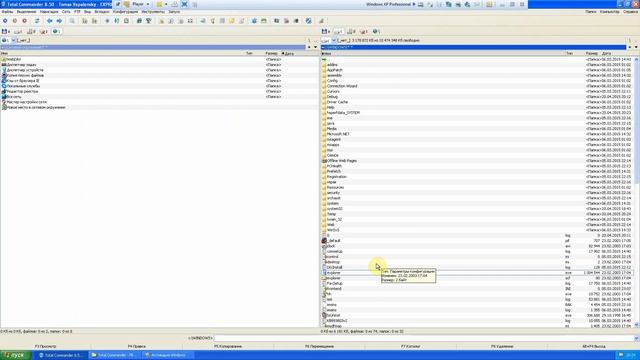Screen dimensions: 640x360
Task: Click the refresh panel toolbar icon
Action: tap(37, 20)
